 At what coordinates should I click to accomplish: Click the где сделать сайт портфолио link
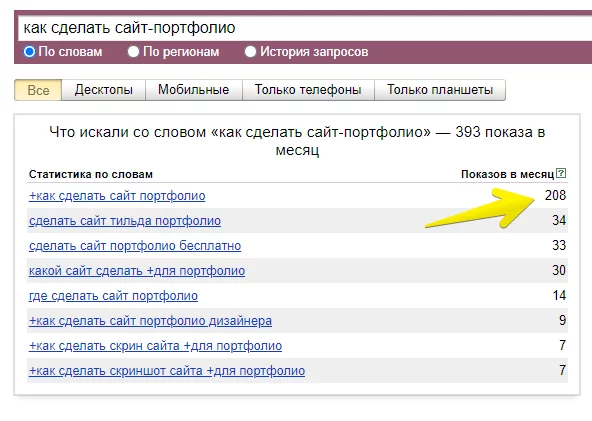pos(113,296)
